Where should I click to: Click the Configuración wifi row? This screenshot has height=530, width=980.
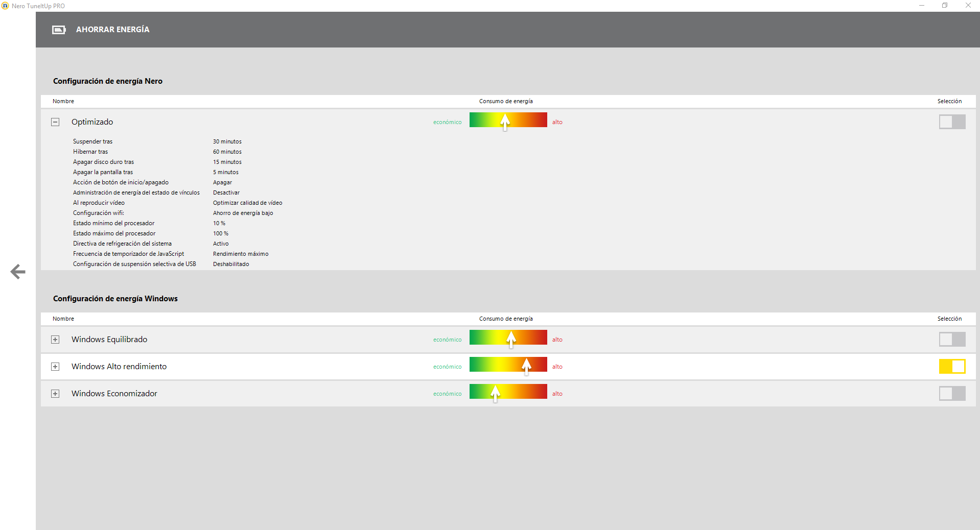click(173, 213)
